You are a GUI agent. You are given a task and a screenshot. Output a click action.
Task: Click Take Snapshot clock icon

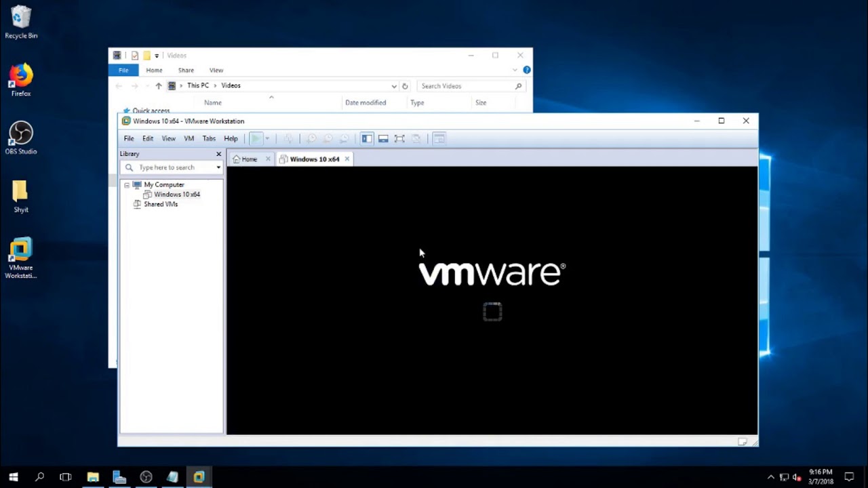pos(311,138)
